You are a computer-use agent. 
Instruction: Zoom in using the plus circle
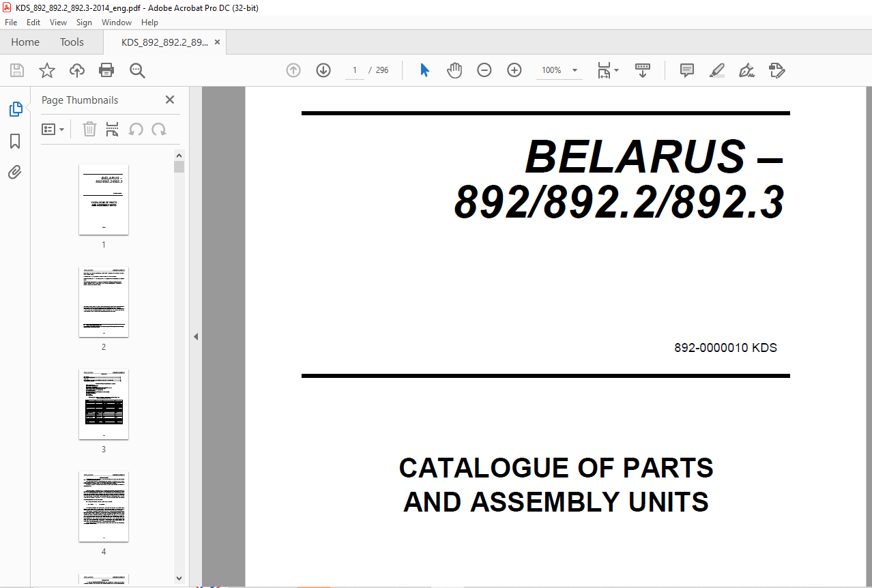coord(514,70)
